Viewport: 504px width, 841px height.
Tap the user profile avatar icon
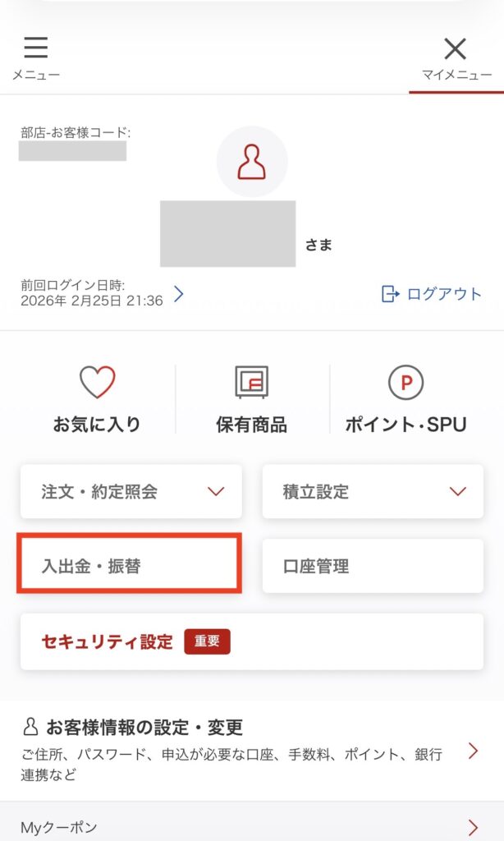click(x=252, y=162)
